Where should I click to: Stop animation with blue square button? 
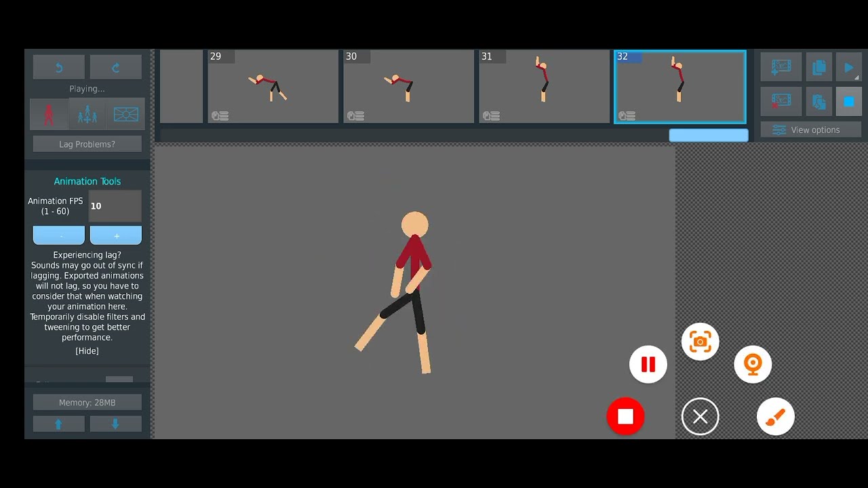click(x=849, y=102)
